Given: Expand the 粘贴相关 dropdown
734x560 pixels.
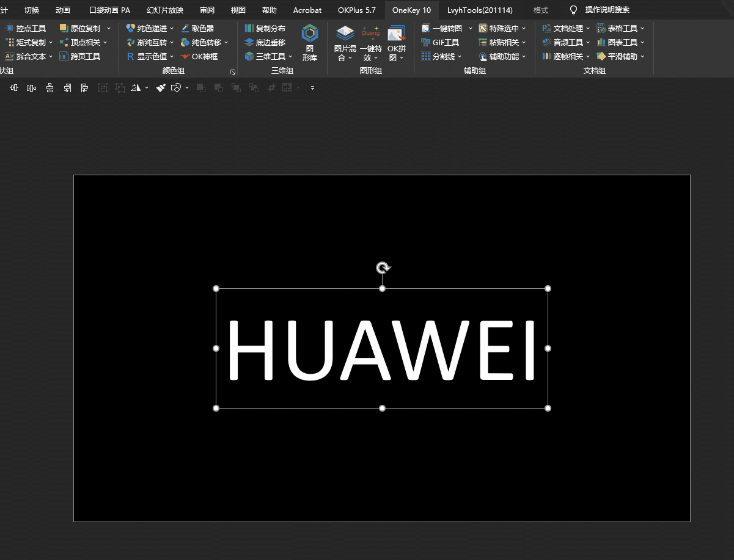Looking at the screenshot, I should tap(524, 42).
